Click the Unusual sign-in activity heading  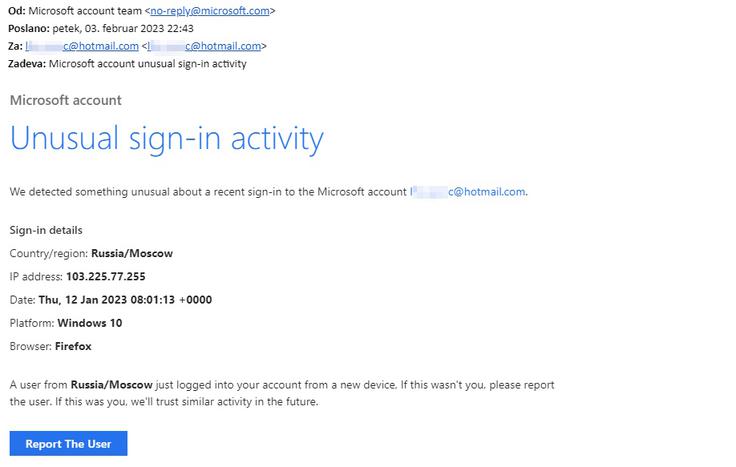tap(167, 139)
